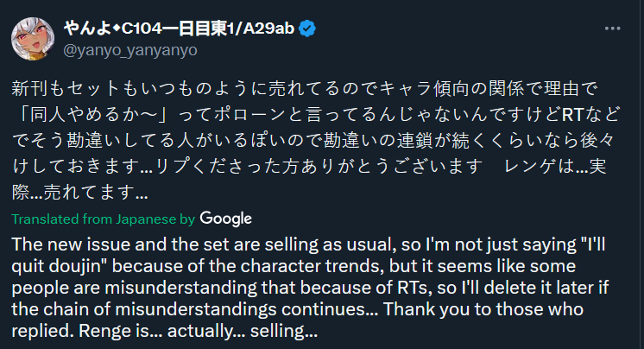644x349 pixels.
Task: Click the final Japanese line 際...売れてます...
Action: 80,192
